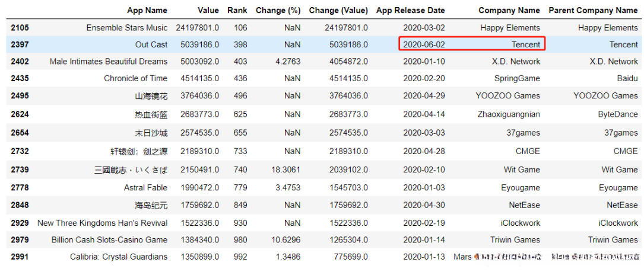Click the Out Cast app name cell
This screenshot has height=272, width=644.
point(151,44)
